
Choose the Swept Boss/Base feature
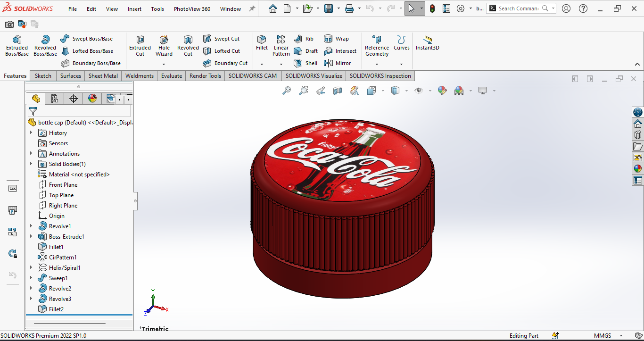[x=87, y=39]
